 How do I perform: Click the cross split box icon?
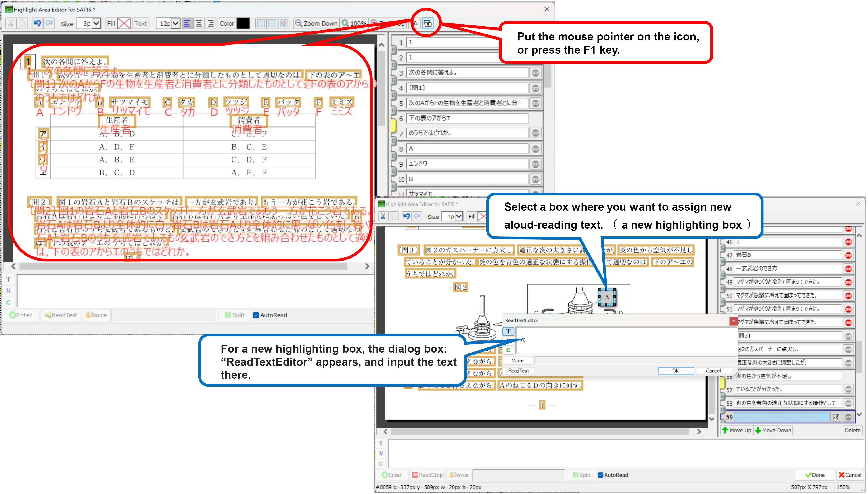coord(284,23)
